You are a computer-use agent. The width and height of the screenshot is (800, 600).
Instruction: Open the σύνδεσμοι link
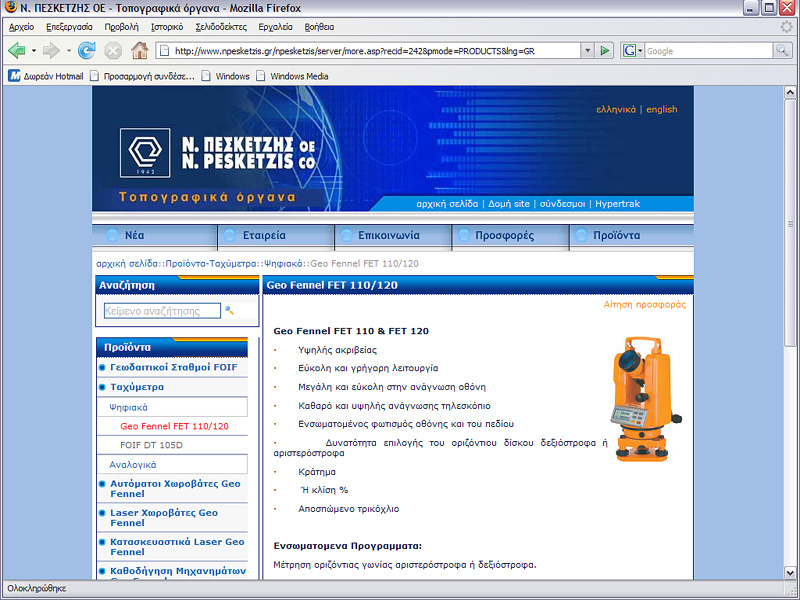(x=562, y=204)
